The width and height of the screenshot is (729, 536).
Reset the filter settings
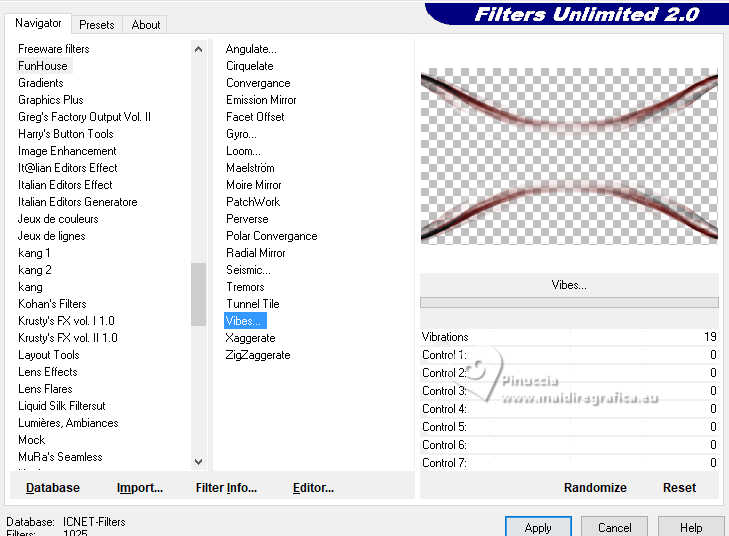click(679, 488)
